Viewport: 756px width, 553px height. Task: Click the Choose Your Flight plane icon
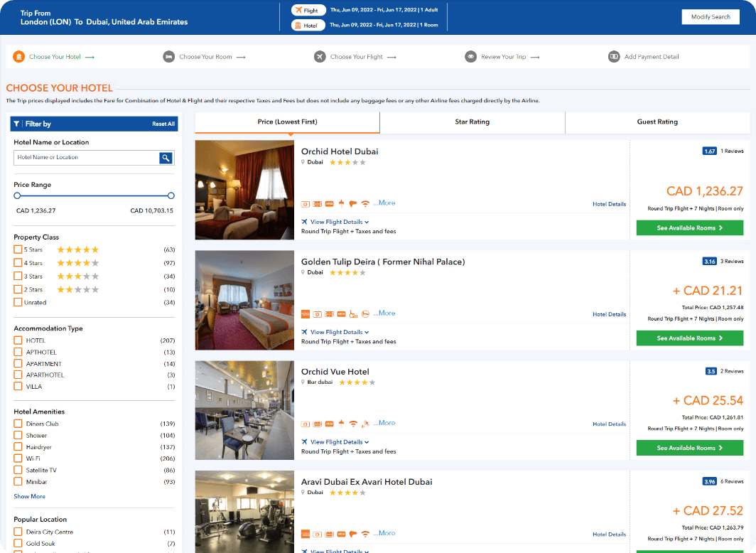pos(320,57)
